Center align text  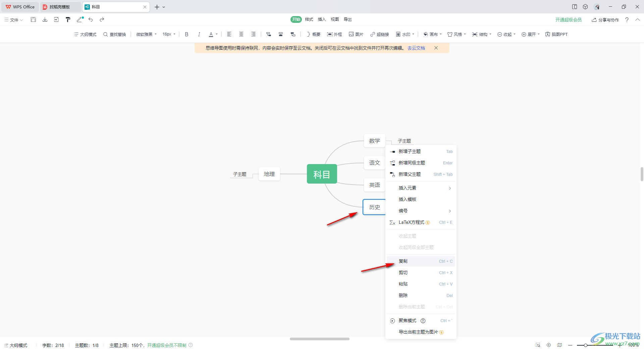[241, 34]
